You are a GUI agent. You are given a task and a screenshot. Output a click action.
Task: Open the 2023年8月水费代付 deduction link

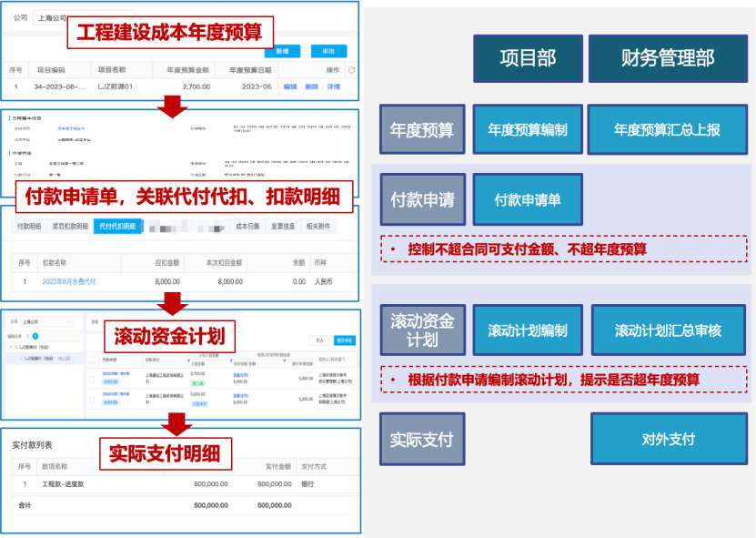point(71,279)
